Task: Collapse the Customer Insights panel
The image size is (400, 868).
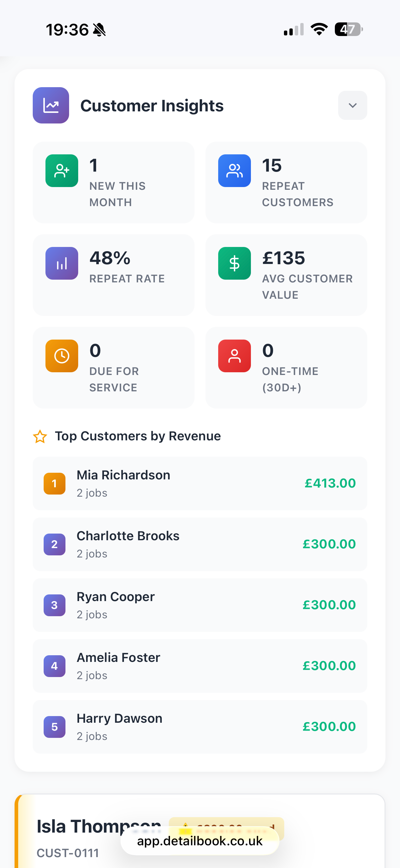Action: [x=352, y=105]
